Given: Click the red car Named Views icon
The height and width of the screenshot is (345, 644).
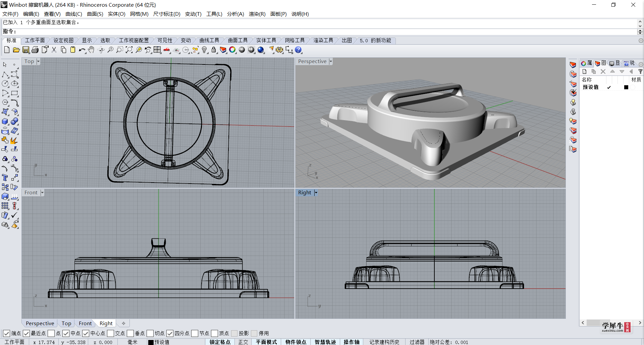Looking at the screenshot, I should [x=167, y=50].
